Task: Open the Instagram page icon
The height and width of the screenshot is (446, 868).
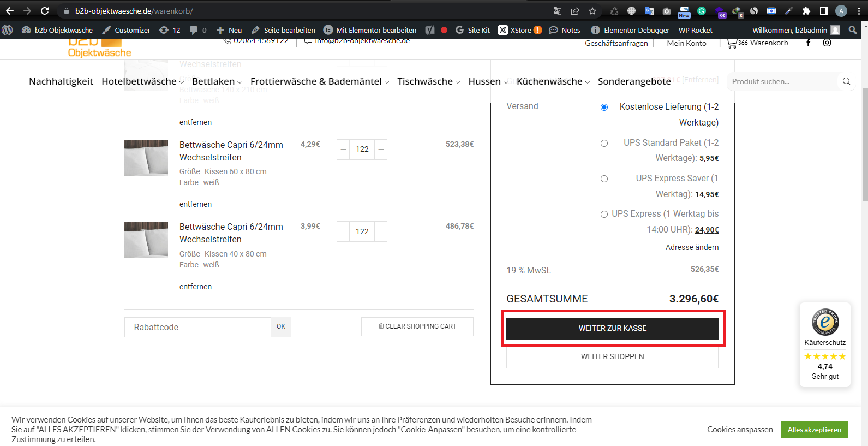Action: pos(827,43)
